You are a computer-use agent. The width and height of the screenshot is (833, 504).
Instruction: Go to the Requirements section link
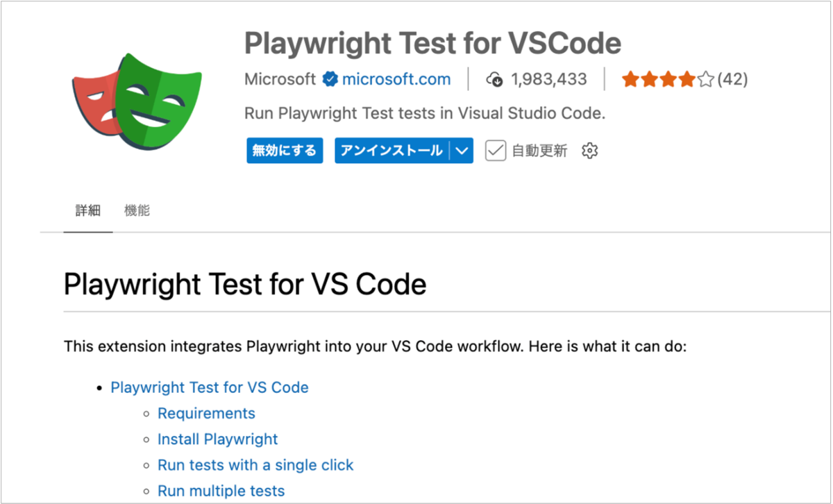206,413
